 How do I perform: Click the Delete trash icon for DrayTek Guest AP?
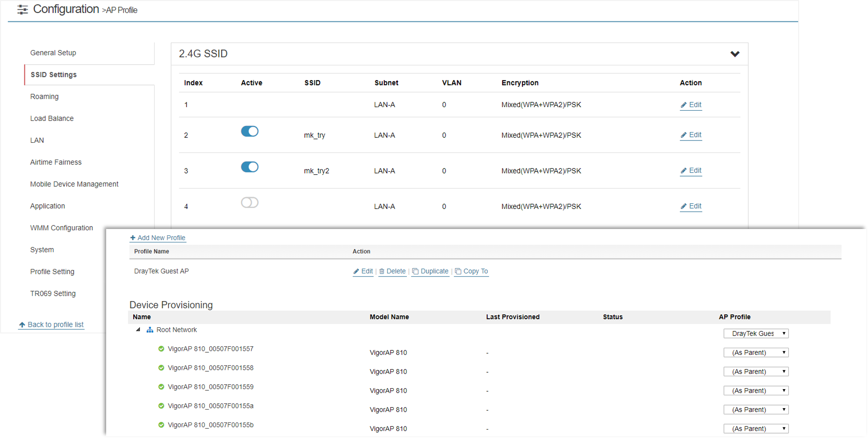click(x=382, y=271)
